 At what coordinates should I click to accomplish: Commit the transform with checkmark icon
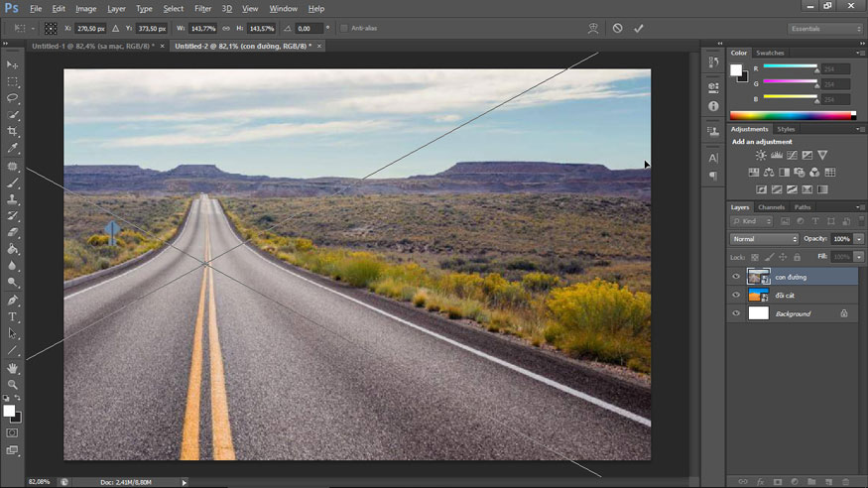coord(639,29)
